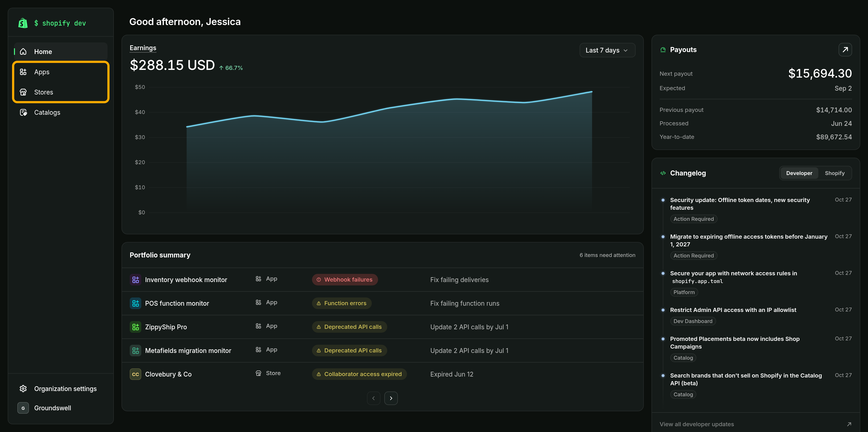
Task: Click the Shopify bag logo icon
Action: coord(23,23)
